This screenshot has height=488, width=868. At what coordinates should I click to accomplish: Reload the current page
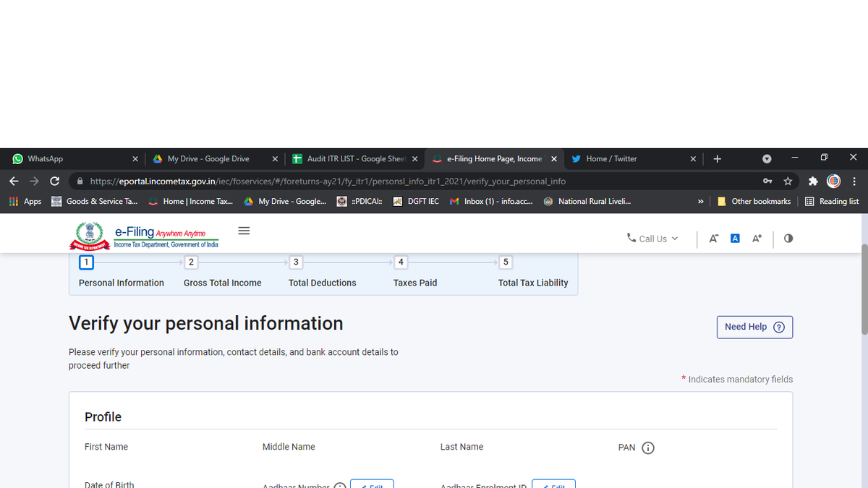[x=54, y=181]
